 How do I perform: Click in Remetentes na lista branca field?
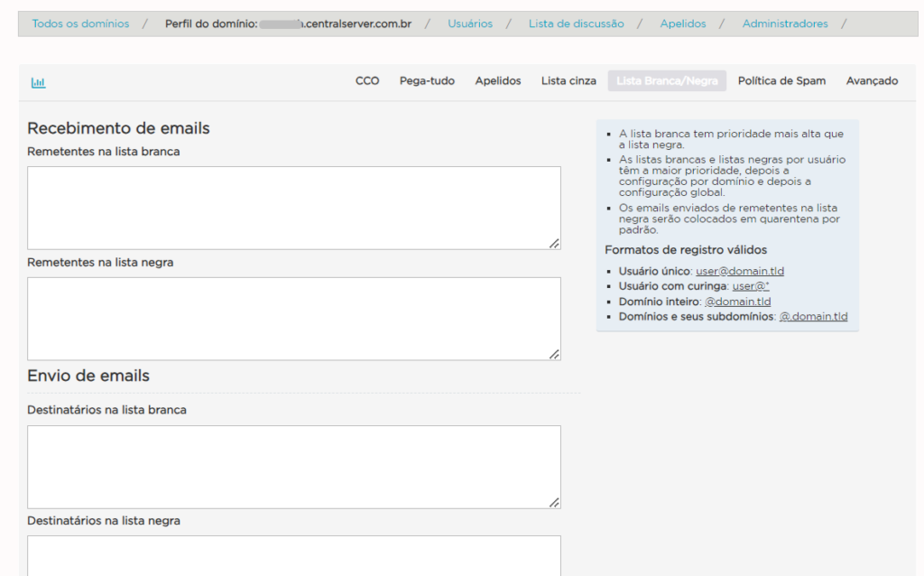(293, 208)
